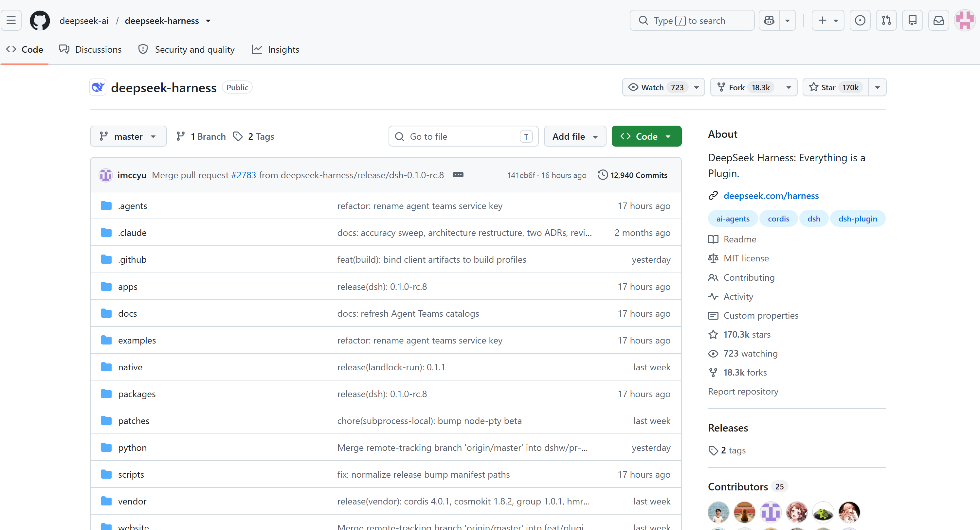Viewport: 980px width, 530px height.
Task: Select the ai-agents topic tag
Action: click(733, 219)
